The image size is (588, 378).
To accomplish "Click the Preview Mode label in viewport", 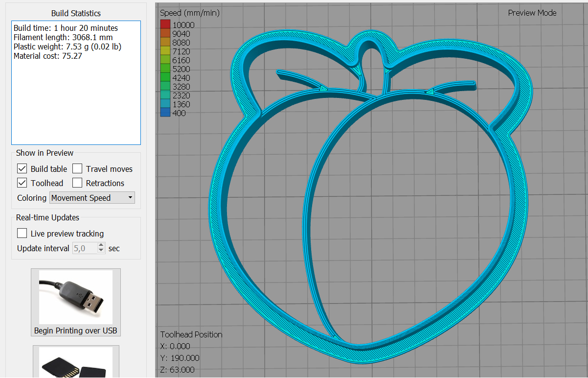I will point(532,13).
